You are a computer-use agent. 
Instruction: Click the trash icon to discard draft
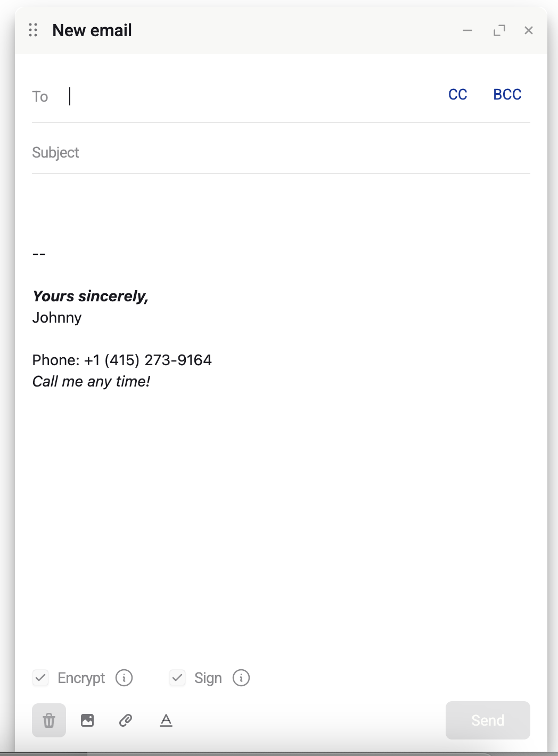point(49,720)
